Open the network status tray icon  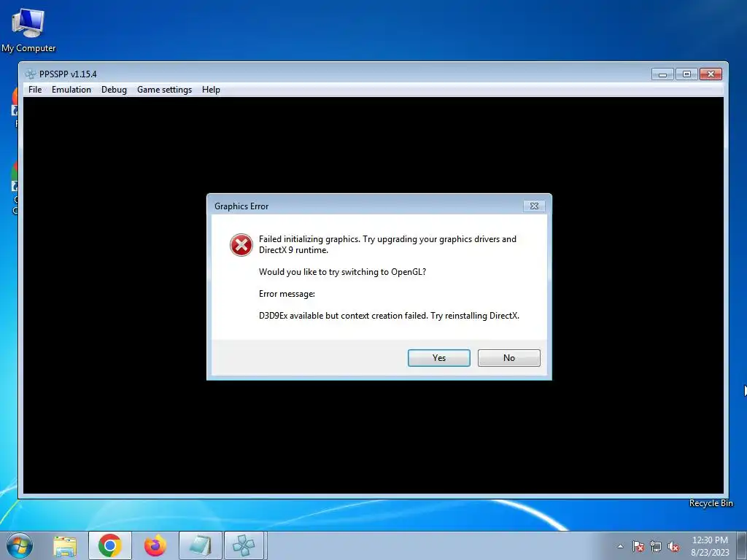656,546
